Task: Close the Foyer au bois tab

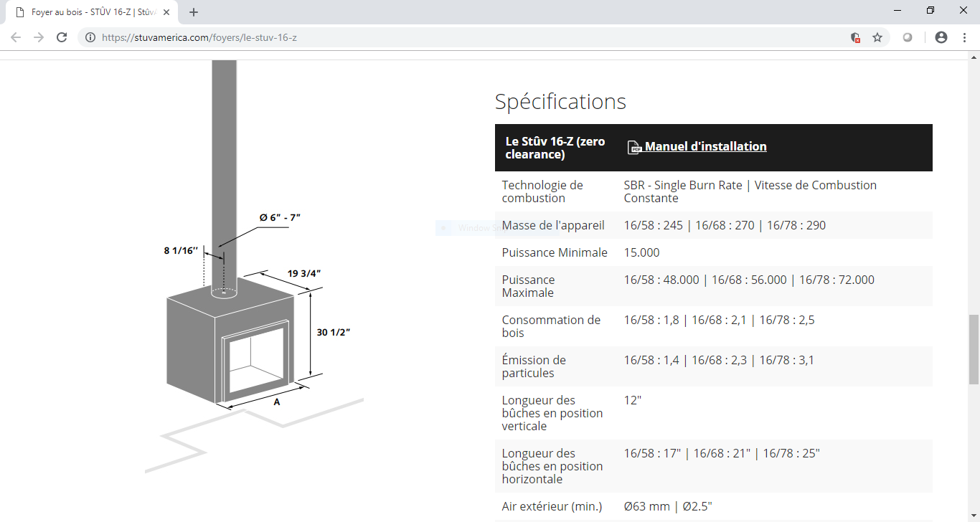Action: [x=166, y=12]
